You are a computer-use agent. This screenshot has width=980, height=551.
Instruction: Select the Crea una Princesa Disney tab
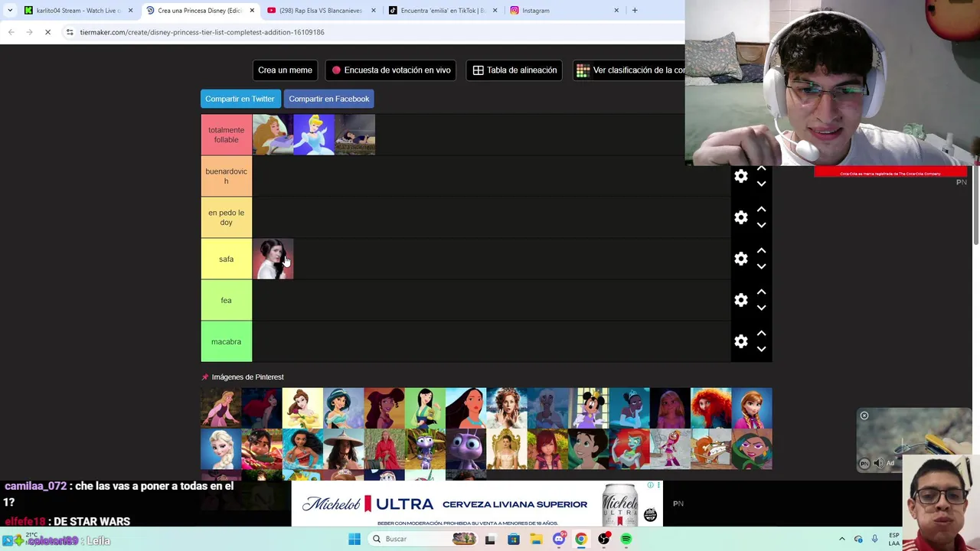199,11
